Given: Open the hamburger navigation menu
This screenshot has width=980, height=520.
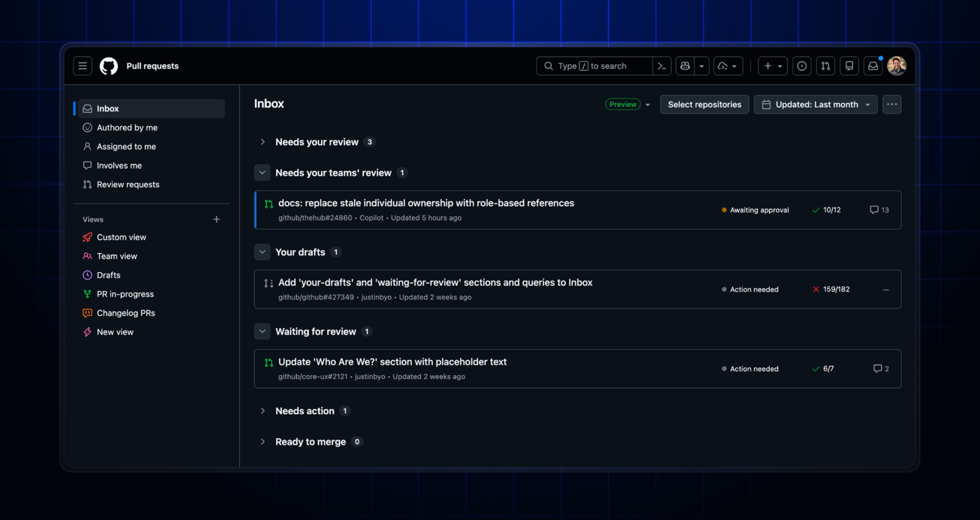Looking at the screenshot, I should 82,66.
